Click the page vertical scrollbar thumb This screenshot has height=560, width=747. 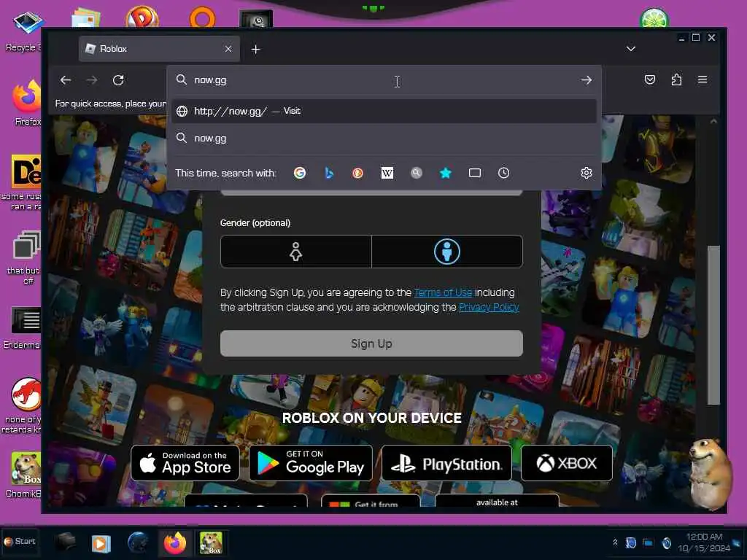(x=713, y=324)
